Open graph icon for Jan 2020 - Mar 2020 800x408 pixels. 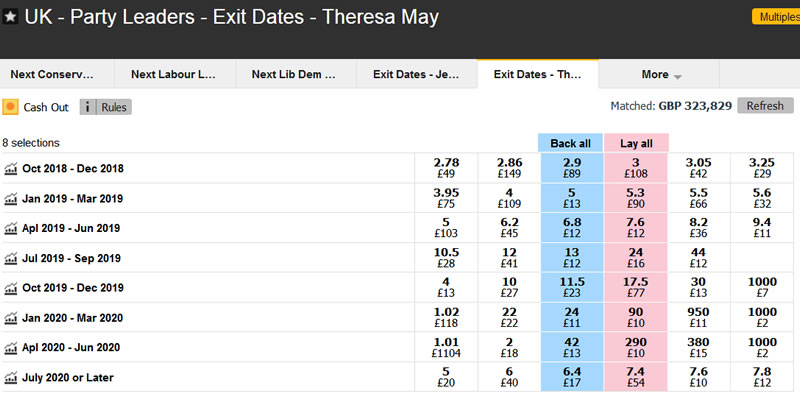[11, 318]
